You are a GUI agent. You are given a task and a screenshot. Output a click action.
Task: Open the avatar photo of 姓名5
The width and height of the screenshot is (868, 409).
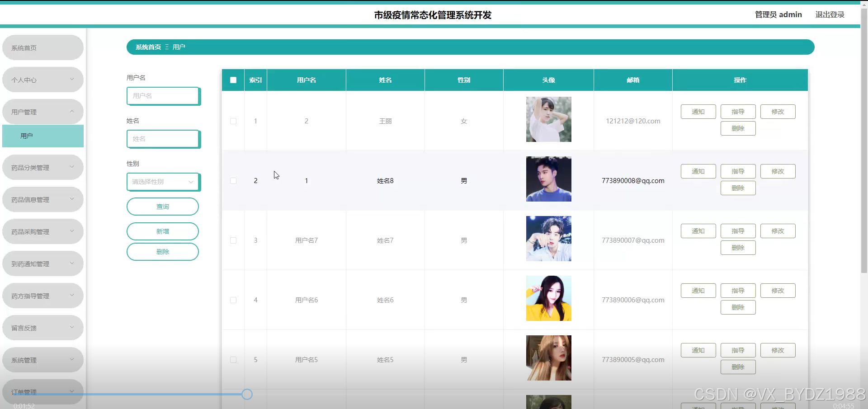548,358
